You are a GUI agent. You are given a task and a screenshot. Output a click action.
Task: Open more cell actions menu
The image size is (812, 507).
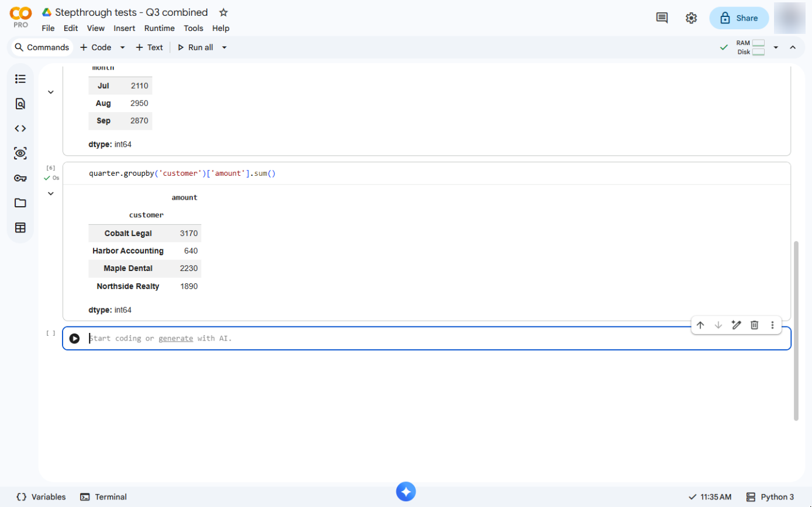click(x=772, y=325)
